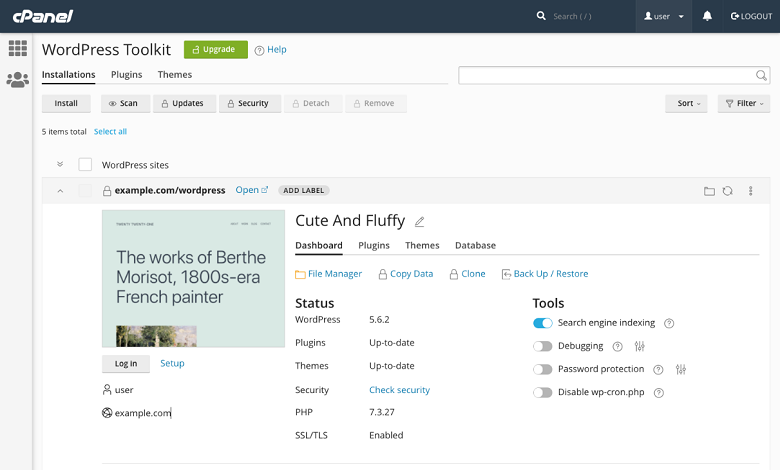Click the Log in button
Image resolution: width=780 pixels, height=470 pixels.
pyautogui.click(x=126, y=364)
